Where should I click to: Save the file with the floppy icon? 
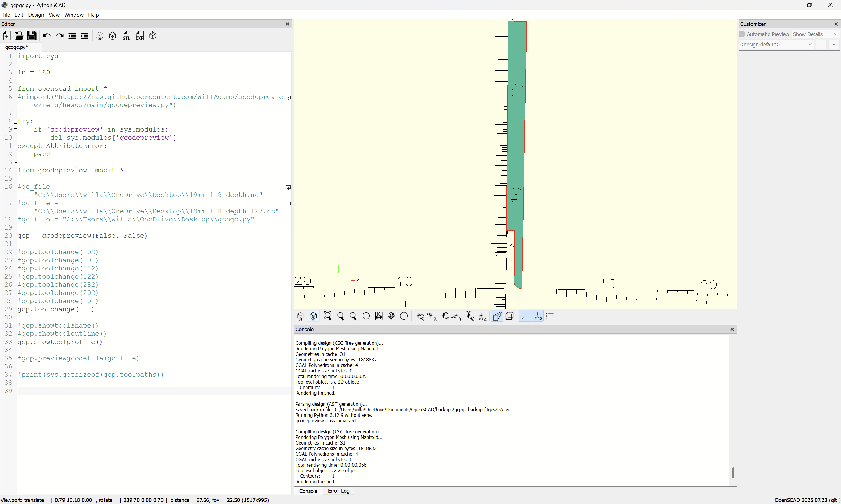pyautogui.click(x=32, y=36)
